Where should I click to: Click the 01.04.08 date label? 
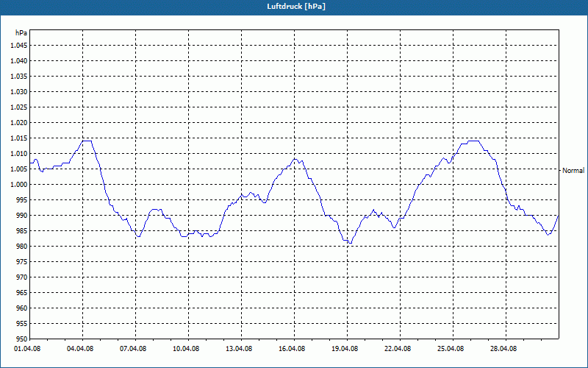click(x=27, y=349)
